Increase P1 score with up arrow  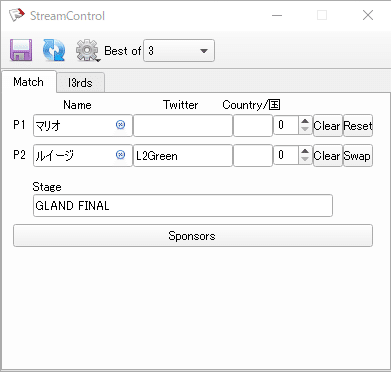tap(305, 121)
